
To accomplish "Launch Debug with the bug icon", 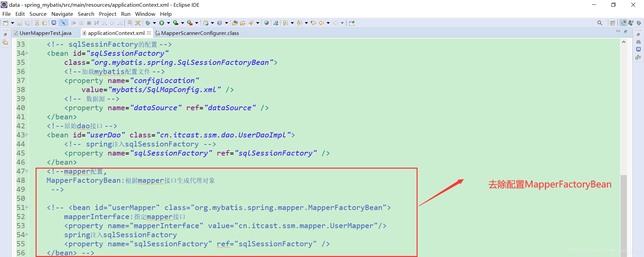I will click(148, 23).
